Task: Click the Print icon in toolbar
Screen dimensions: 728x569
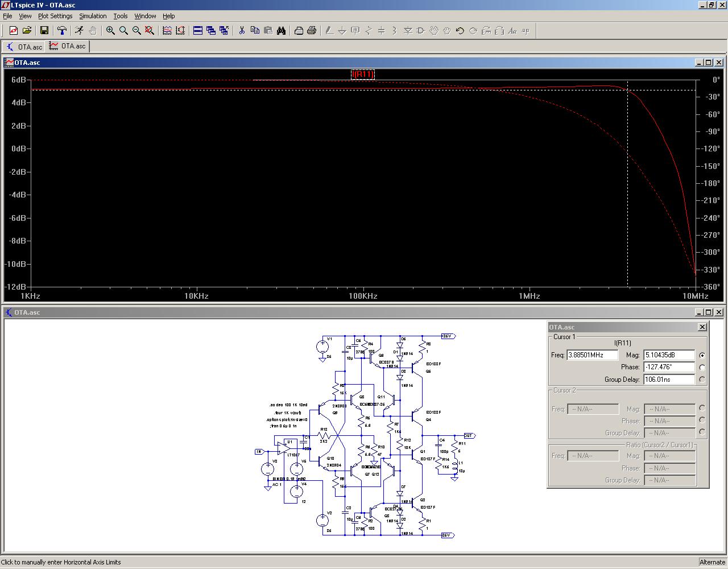Action: click(x=312, y=31)
